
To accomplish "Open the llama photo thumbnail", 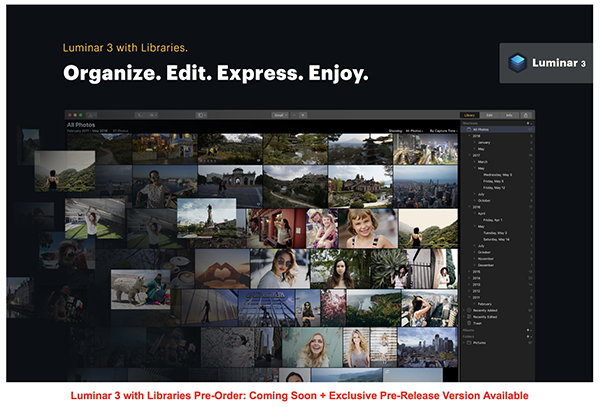I will (140, 290).
